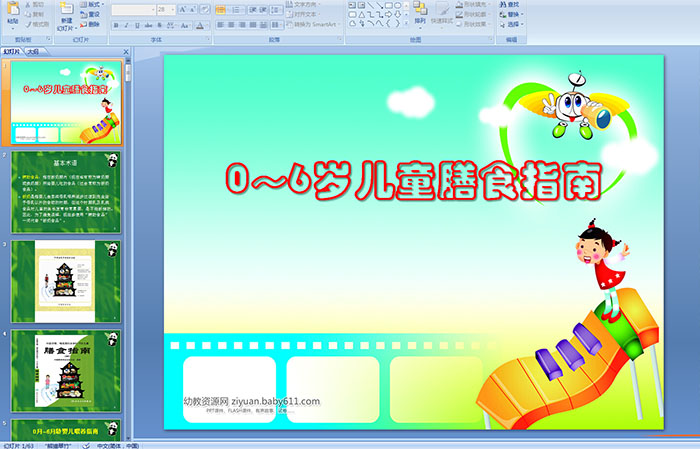Toggle Align Text Left
The width and height of the screenshot is (700, 449).
(221, 25)
